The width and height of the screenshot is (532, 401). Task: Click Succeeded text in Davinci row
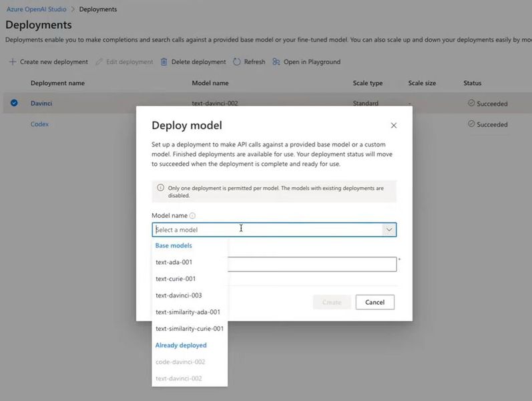[x=492, y=104]
